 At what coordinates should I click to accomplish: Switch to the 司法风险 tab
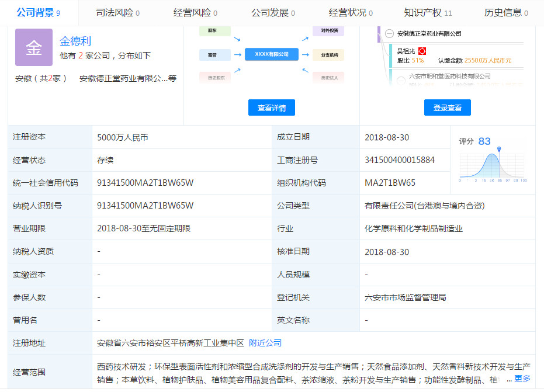[117, 13]
